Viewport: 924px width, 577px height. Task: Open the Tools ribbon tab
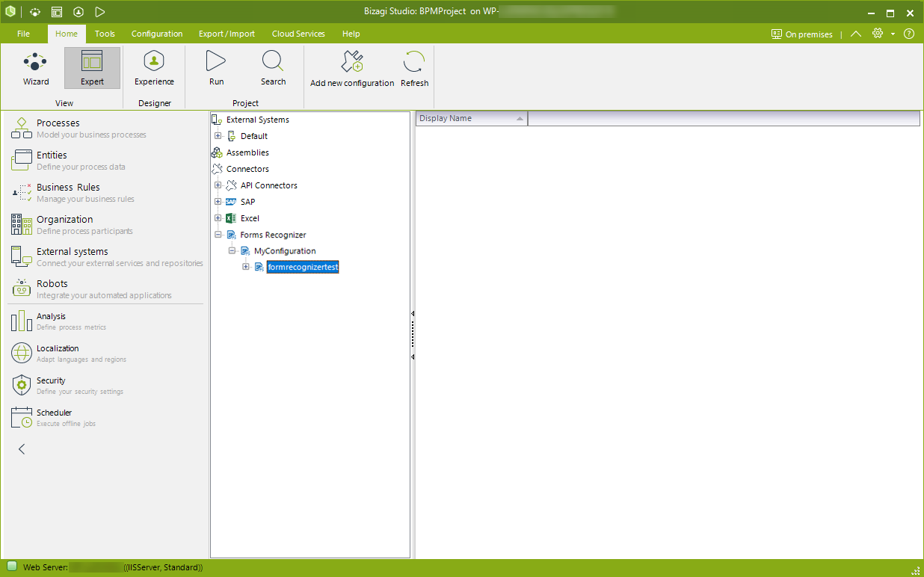(105, 34)
